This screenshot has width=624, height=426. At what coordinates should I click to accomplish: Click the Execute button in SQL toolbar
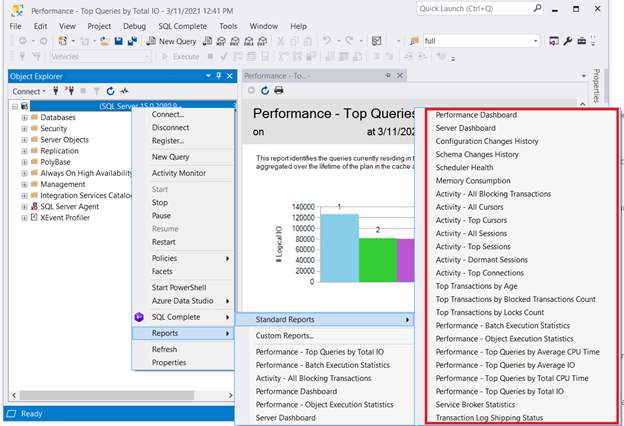coord(181,57)
